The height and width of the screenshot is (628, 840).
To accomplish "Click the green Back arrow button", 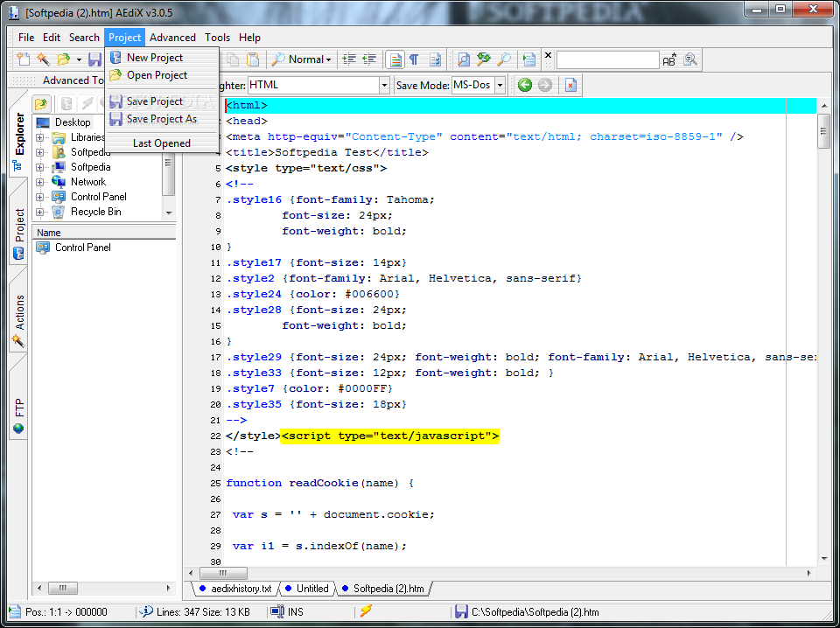I will pyautogui.click(x=525, y=85).
